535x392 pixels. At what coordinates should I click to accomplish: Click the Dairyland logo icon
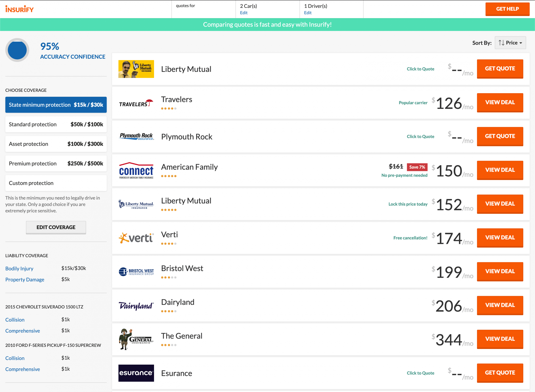[136, 305]
